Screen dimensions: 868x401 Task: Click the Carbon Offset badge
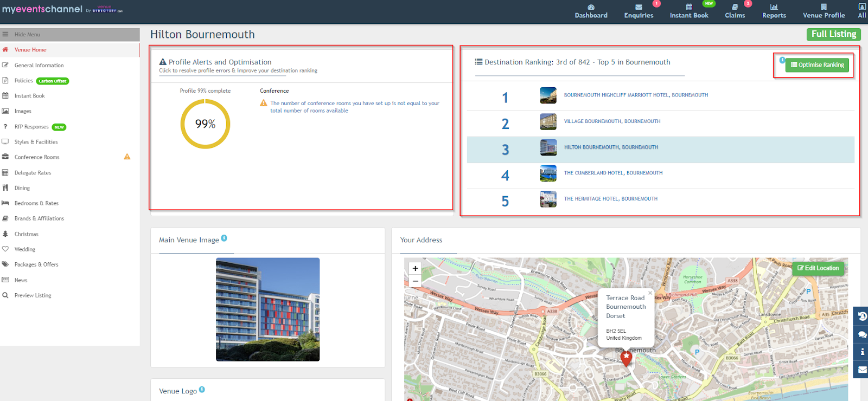point(53,81)
